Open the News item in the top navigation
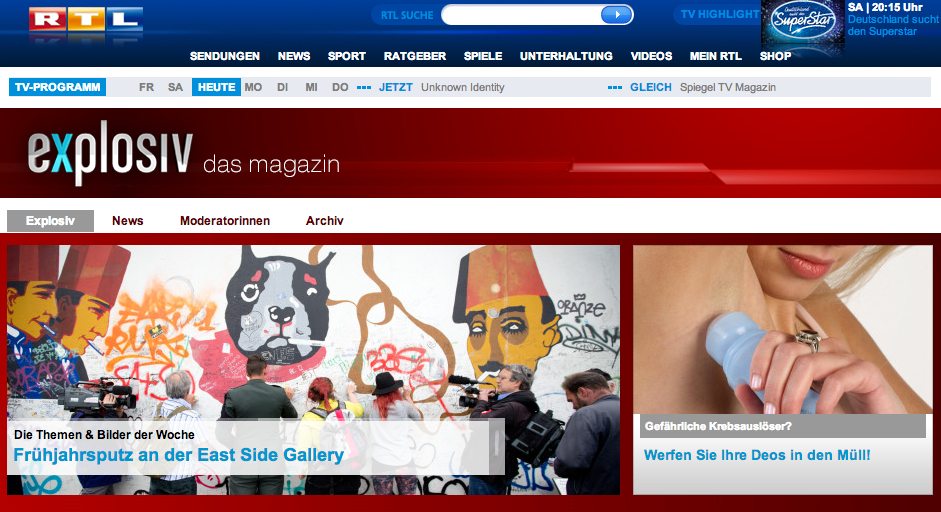The height and width of the screenshot is (512, 941). click(293, 56)
